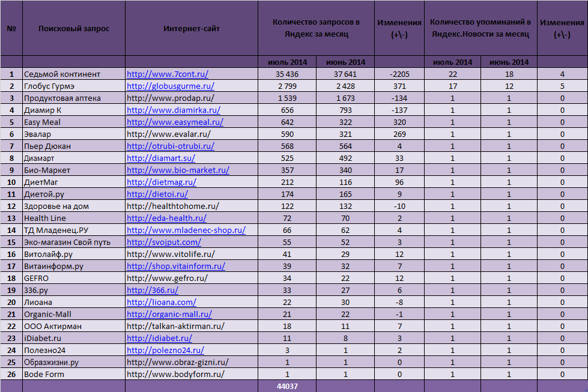The height and width of the screenshot is (392, 588).
Task: Click the http://svojput.com/ hyperlink
Action: [164, 242]
